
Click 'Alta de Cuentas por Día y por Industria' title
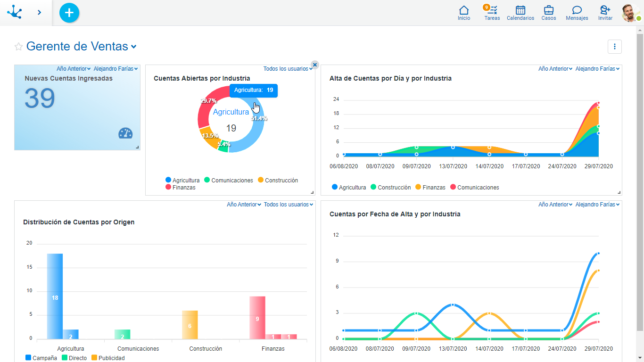pyautogui.click(x=390, y=78)
